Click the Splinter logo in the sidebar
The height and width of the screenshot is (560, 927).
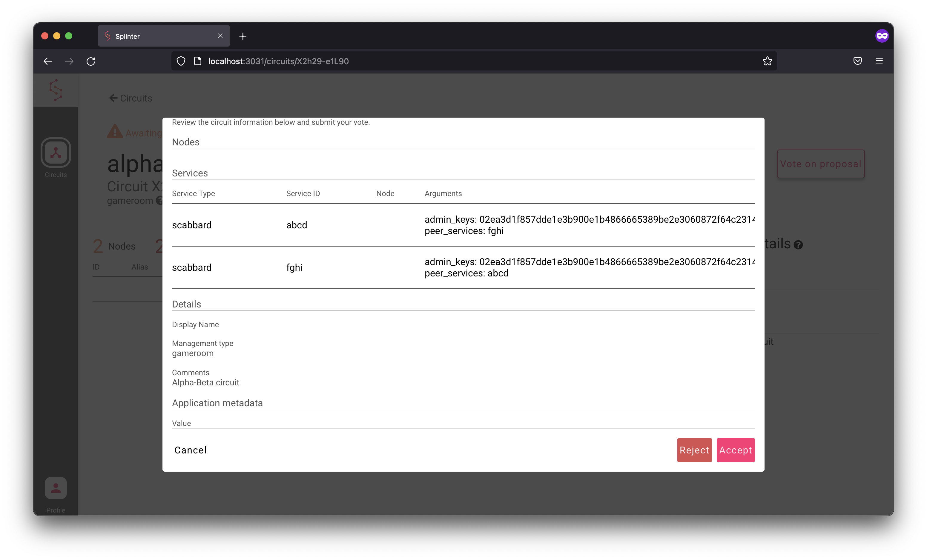pos(56,90)
